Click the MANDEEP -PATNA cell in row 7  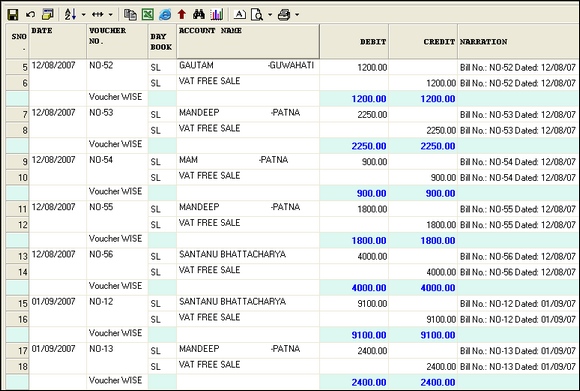pyautogui.click(x=248, y=114)
